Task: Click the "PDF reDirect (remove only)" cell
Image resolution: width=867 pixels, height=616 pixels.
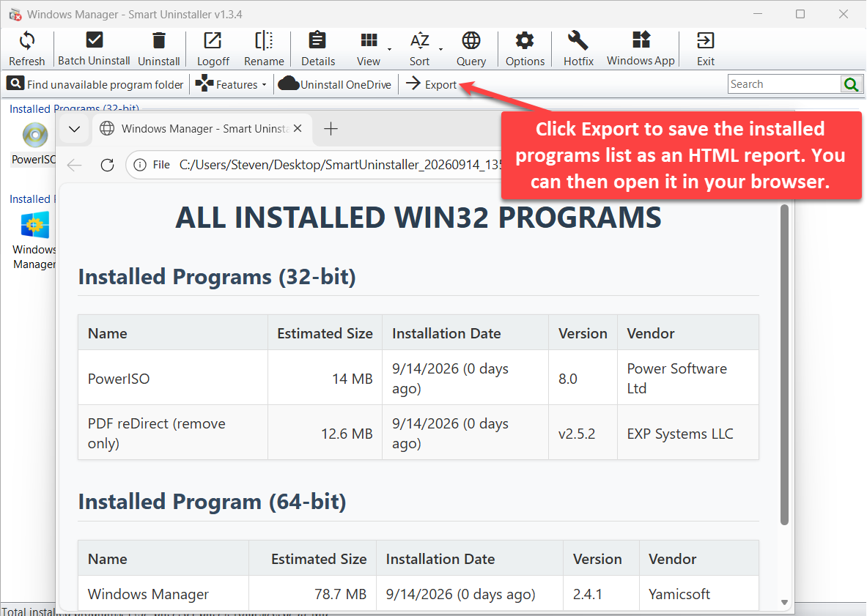Action: [173, 433]
